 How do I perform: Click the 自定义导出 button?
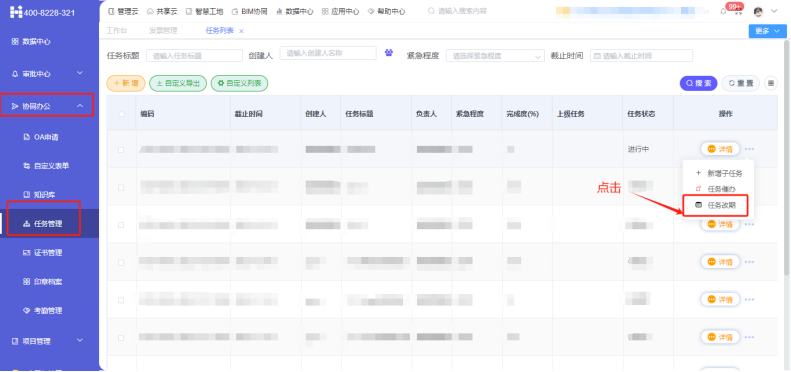click(178, 83)
